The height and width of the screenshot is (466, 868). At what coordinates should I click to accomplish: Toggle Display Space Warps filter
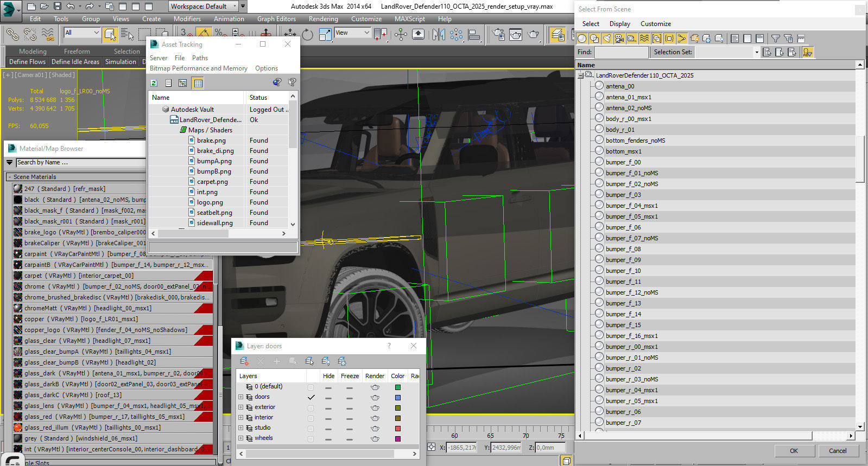pyautogui.click(x=644, y=39)
